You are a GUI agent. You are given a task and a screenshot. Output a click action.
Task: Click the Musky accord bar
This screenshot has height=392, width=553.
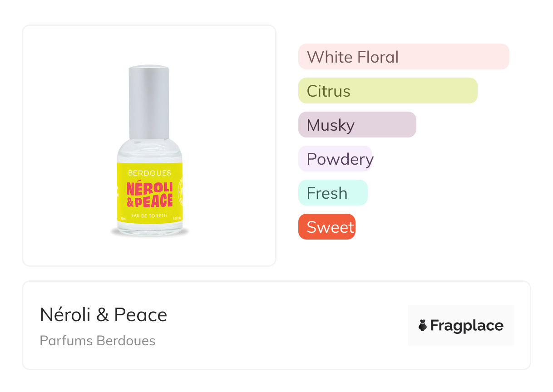tap(357, 125)
